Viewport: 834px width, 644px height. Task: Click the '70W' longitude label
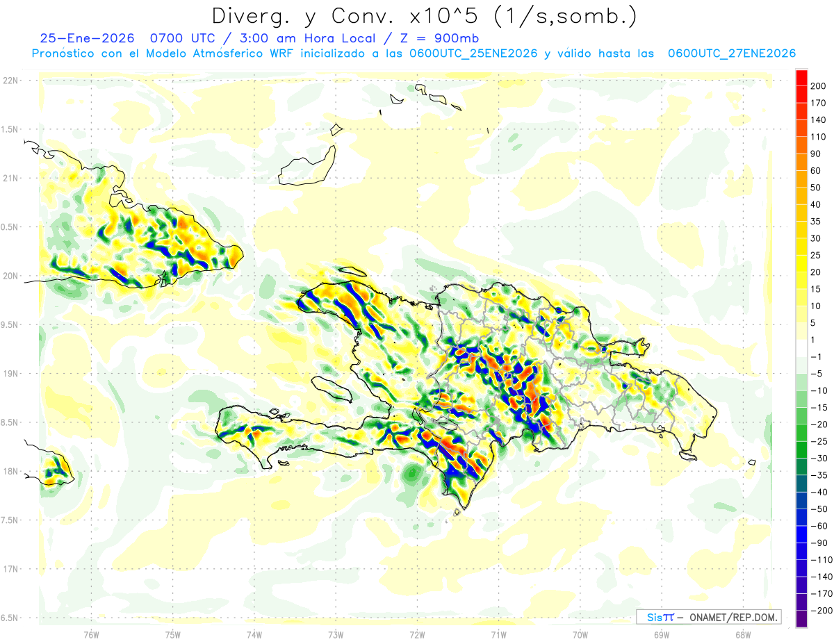pyautogui.click(x=580, y=634)
